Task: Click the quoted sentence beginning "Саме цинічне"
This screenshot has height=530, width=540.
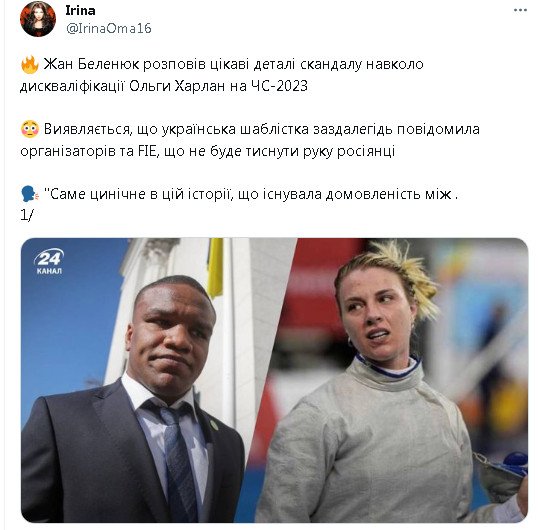Action: pyautogui.click(x=251, y=195)
